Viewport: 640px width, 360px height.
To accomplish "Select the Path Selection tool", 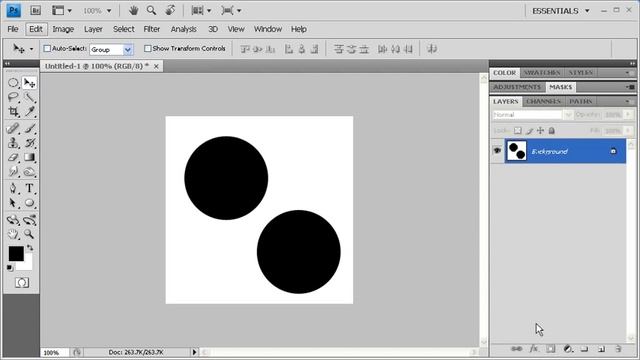I will click(x=13, y=203).
